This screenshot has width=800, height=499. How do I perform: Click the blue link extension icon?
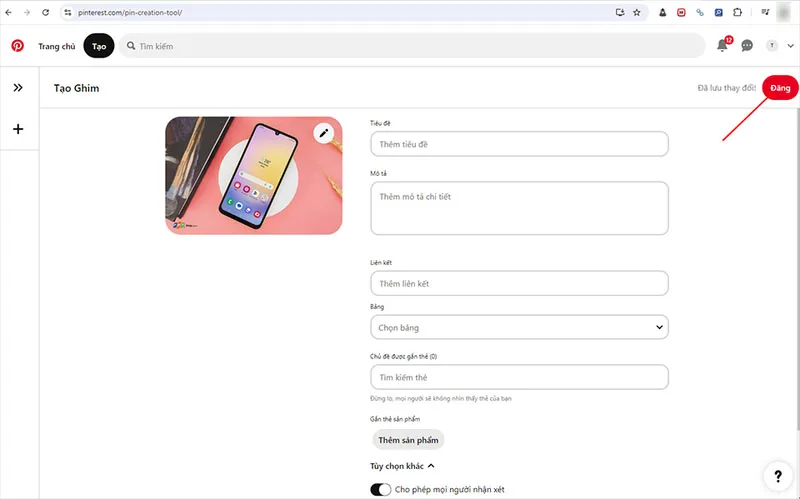tap(700, 12)
